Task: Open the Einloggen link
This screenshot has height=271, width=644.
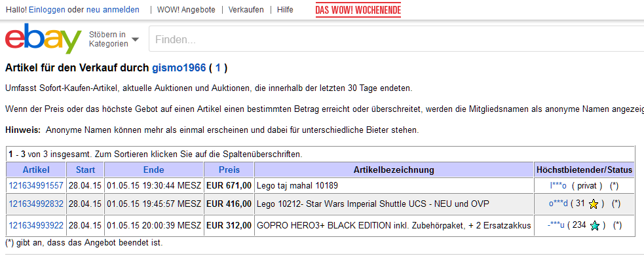Action: tap(47, 10)
